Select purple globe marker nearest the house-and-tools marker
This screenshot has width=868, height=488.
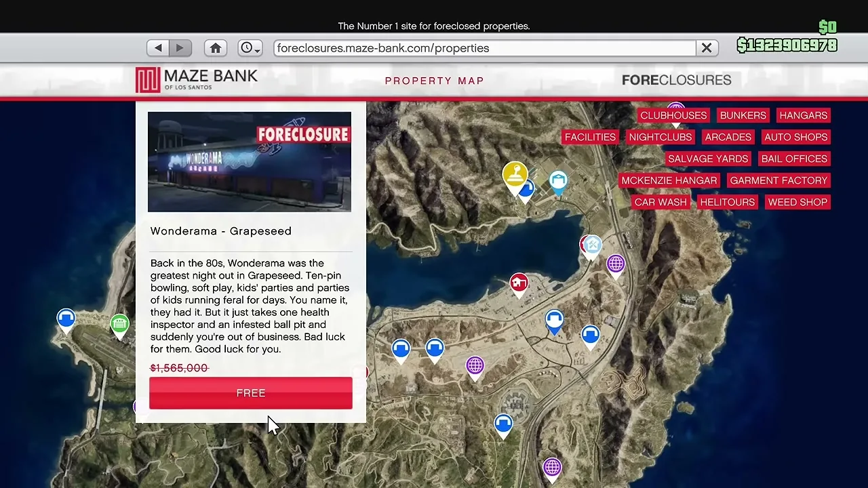616,266
